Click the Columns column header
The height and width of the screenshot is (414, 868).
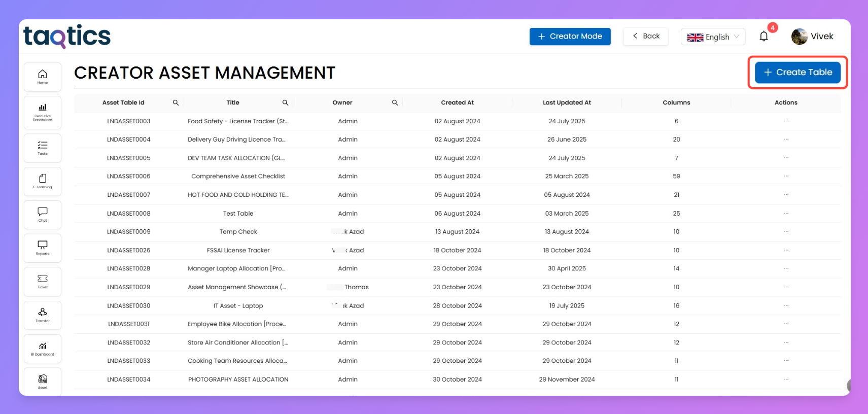click(676, 102)
